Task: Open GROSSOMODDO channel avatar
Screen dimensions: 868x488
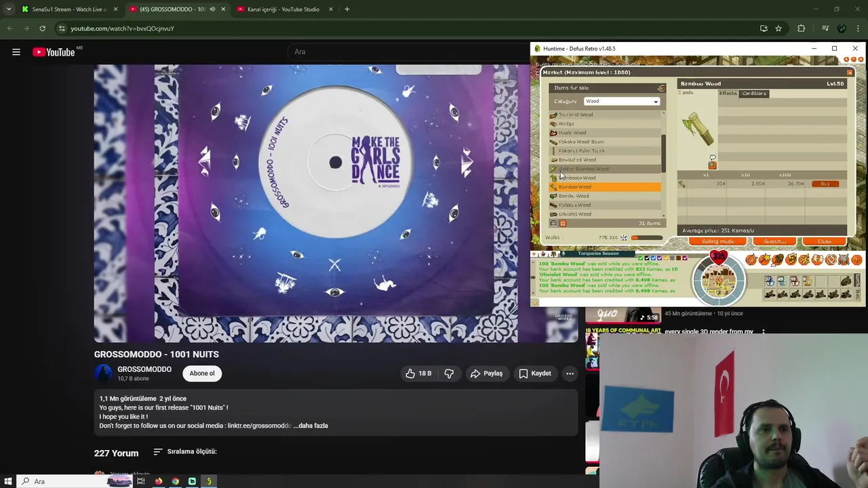Action: pyautogui.click(x=103, y=373)
